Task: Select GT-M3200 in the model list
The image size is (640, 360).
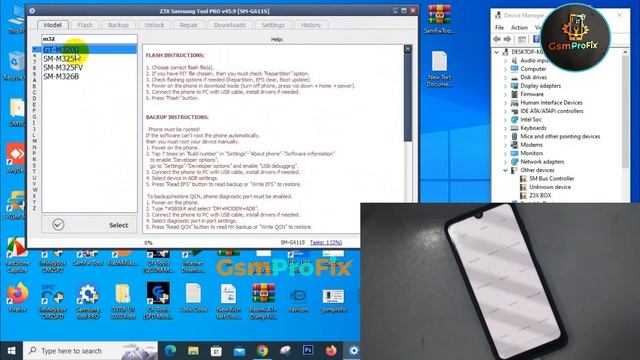Action: 89,50
